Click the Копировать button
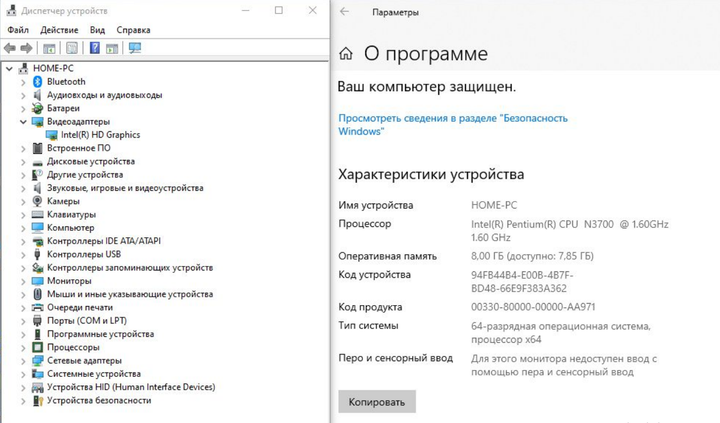The image size is (720, 423). [377, 402]
